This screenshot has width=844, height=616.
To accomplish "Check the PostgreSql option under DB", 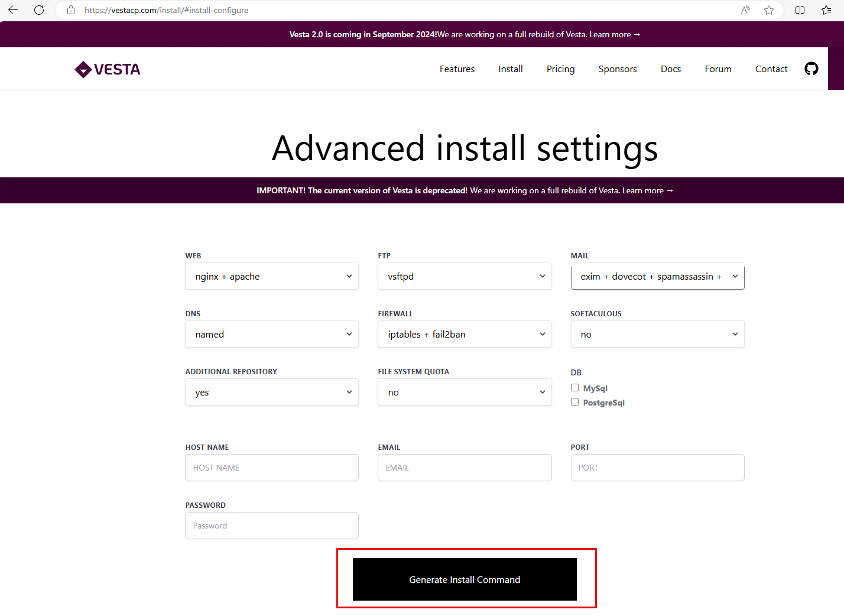I will [x=574, y=401].
